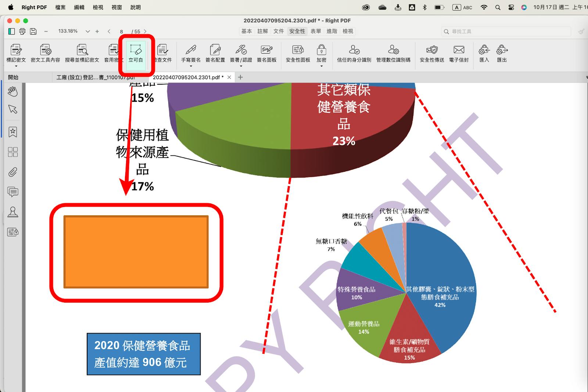Click the save floppy disk icon
This screenshot has width=588, height=392.
33,31
